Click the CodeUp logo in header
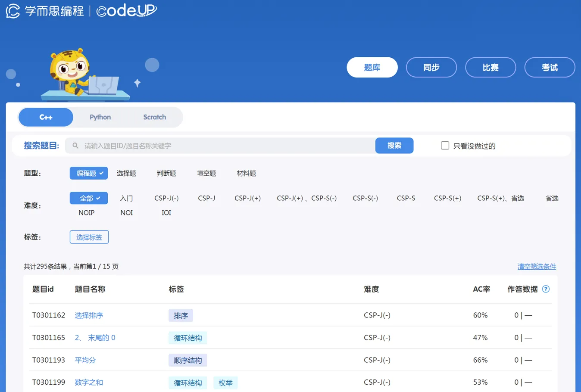581x392 pixels. tap(126, 10)
